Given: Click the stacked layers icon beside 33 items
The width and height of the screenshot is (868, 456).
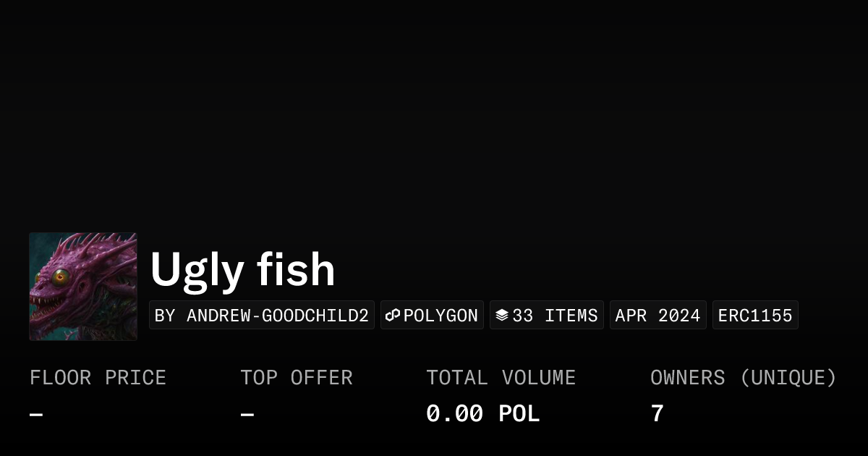Looking at the screenshot, I should point(502,316).
